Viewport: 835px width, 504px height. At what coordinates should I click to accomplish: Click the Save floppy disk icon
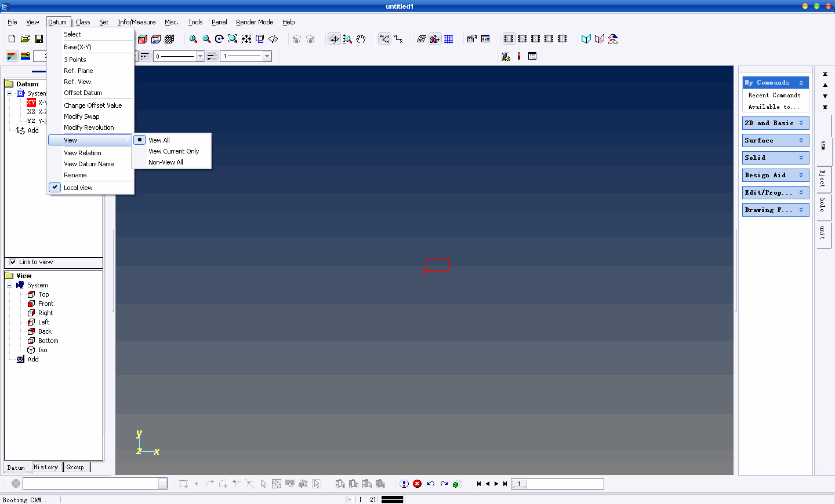(39, 39)
